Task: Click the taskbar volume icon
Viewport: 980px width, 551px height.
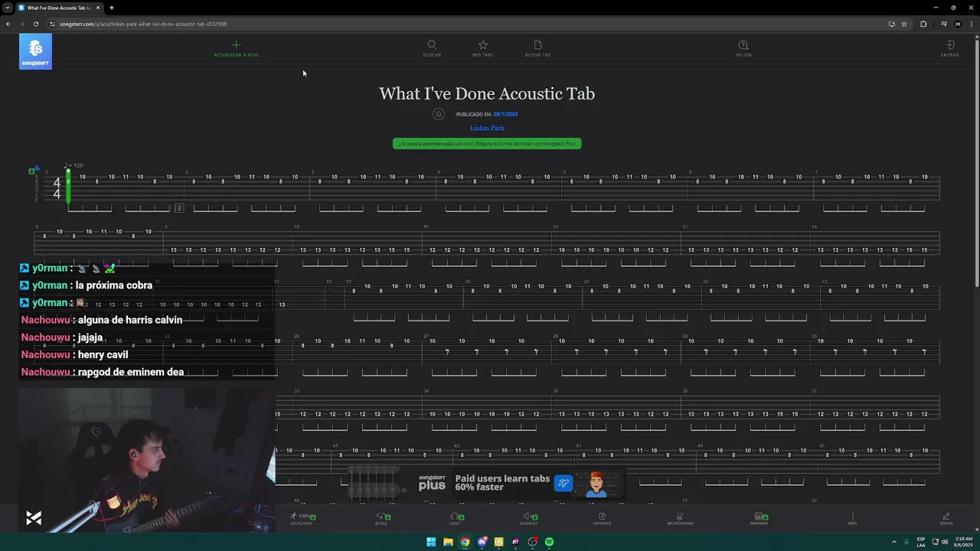Action: [943, 542]
